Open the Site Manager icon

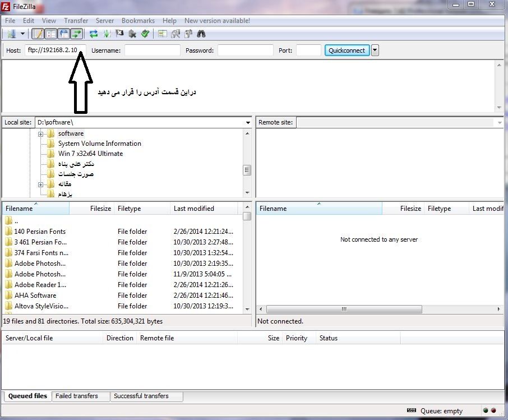[12, 34]
